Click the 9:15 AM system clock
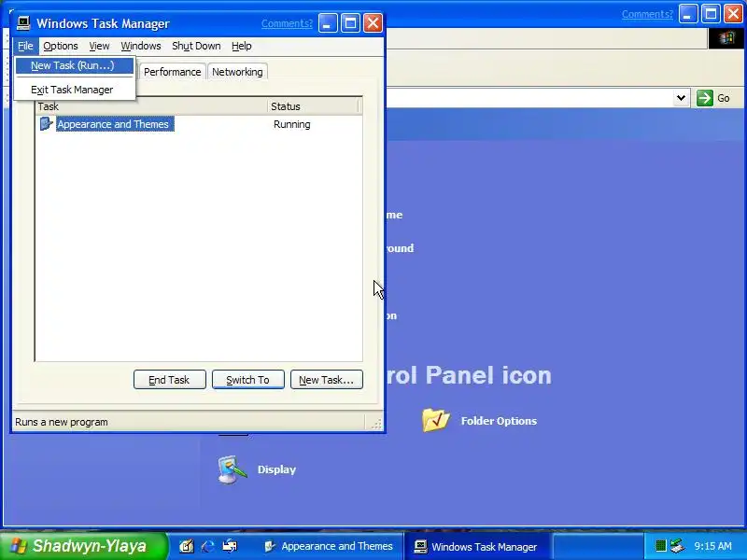Viewport: 747px width, 560px height. coord(712,546)
